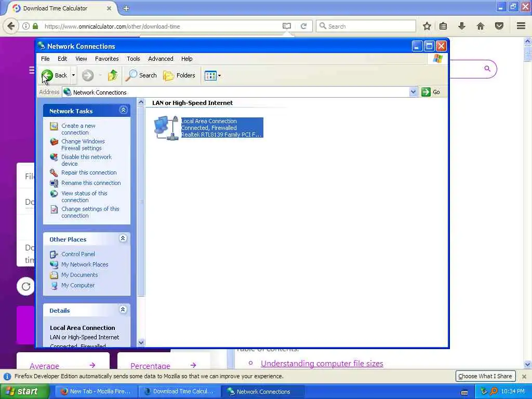Screen dimensions: 532x399
Task: Open the Back history dropdown arrow
Action: [x=73, y=75]
